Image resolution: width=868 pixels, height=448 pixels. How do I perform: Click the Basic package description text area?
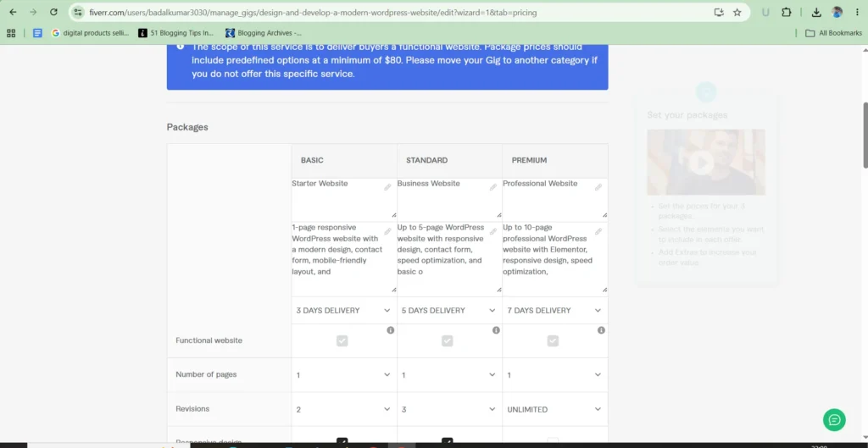coord(344,257)
